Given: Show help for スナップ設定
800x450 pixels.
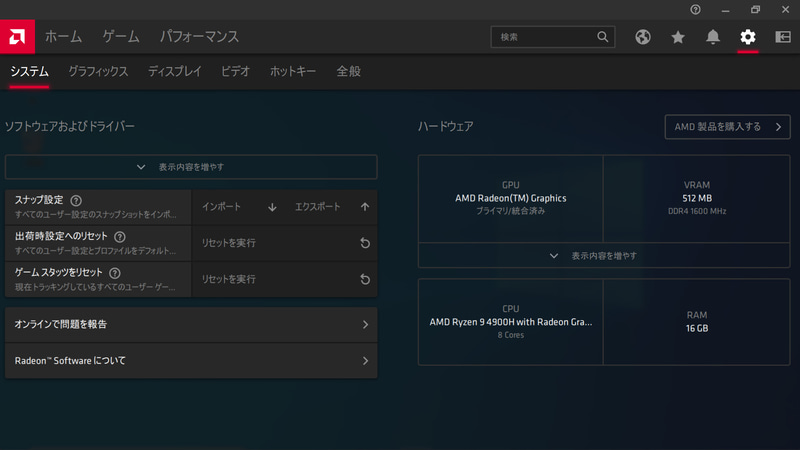Looking at the screenshot, I should point(76,201).
